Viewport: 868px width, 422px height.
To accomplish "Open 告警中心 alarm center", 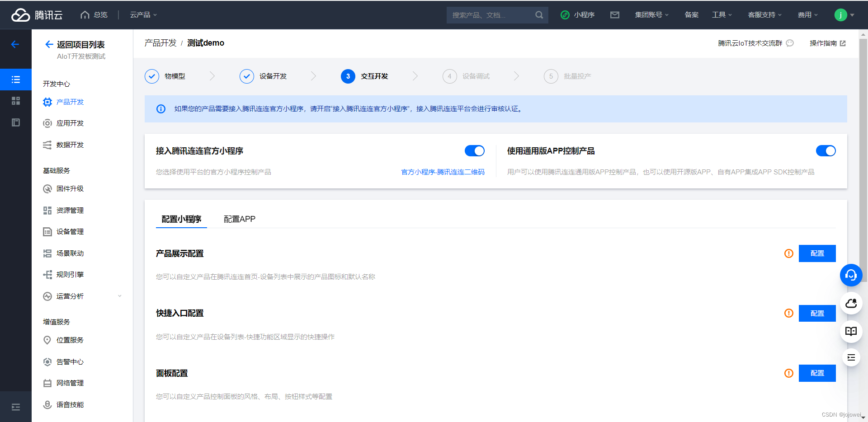I will coord(71,361).
